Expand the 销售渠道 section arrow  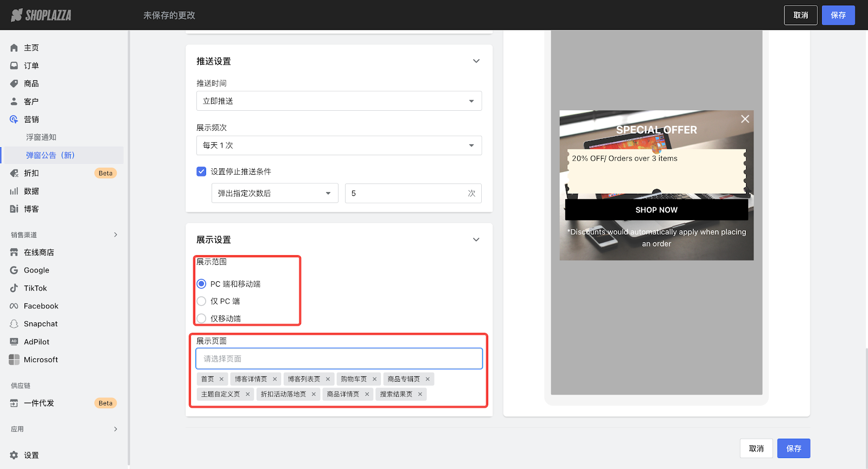116,234
